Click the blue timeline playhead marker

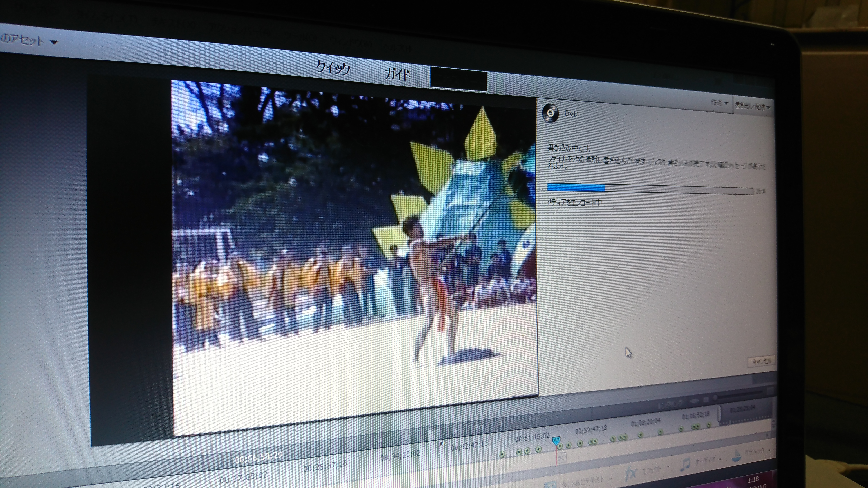click(556, 440)
